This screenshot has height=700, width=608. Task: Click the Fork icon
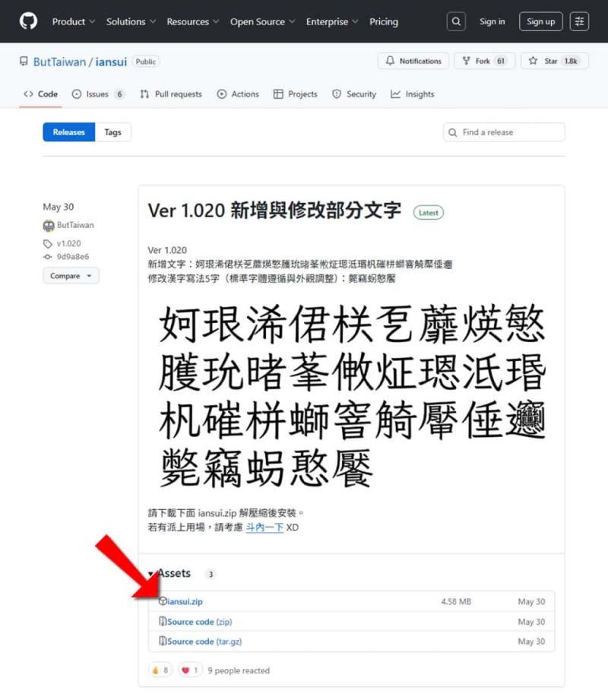[x=466, y=61]
